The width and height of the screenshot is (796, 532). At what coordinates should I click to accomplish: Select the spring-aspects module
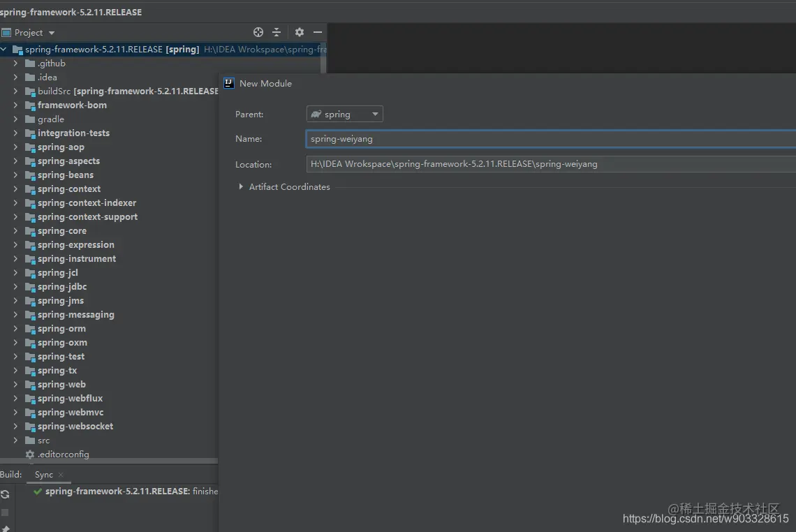click(x=68, y=161)
